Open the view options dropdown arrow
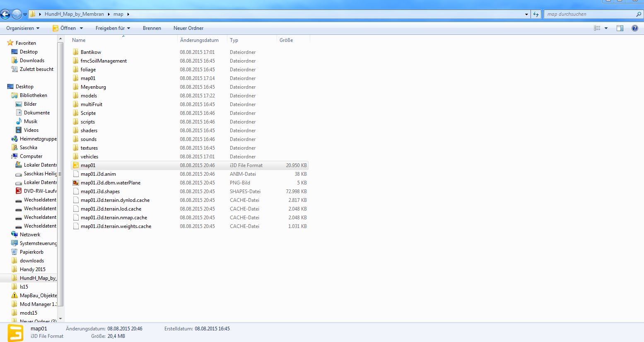 606,28
